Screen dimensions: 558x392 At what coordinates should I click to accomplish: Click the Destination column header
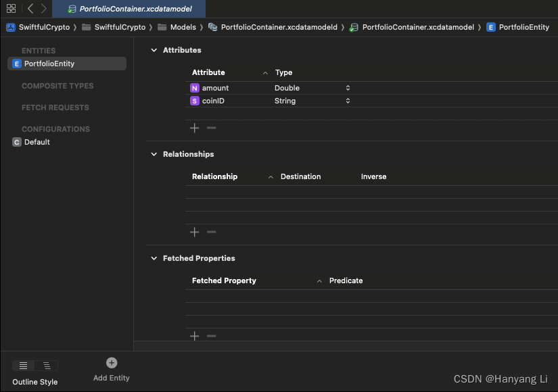tap(301, 177)
